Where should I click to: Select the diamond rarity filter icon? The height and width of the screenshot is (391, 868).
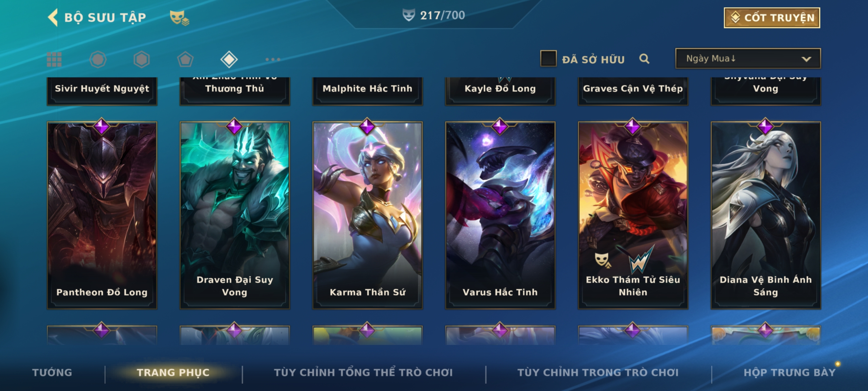click(x=229, y=59)
